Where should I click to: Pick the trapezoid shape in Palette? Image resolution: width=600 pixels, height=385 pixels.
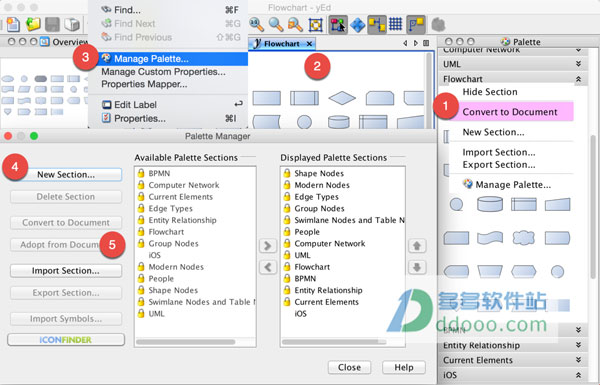click(490, 271)
